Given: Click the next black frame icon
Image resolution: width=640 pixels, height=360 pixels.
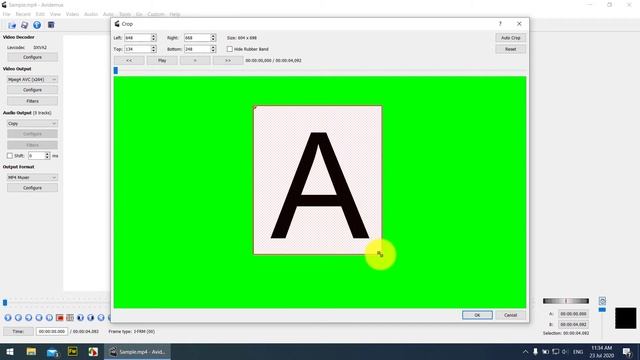Looking at the screenshot, I should pos(91,318).
